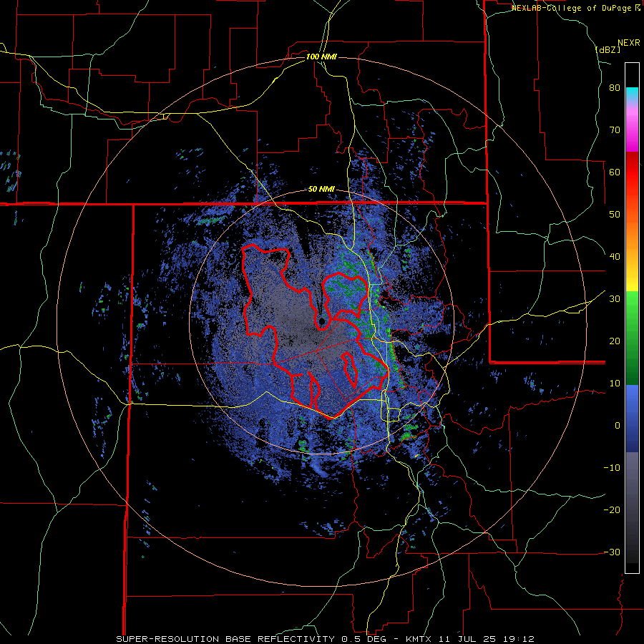Click the 0 value on the dBZ scale
The width and height of the screenshot is (644, 644).
click(x=618, y=426)
